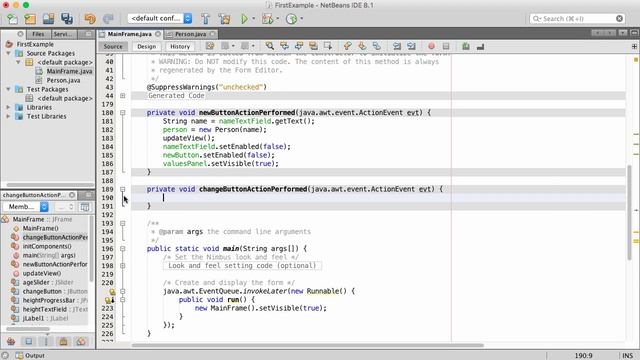This screenshot has height=360, width=640.
Task: Open the History view
Action: (x=180, y=47)
